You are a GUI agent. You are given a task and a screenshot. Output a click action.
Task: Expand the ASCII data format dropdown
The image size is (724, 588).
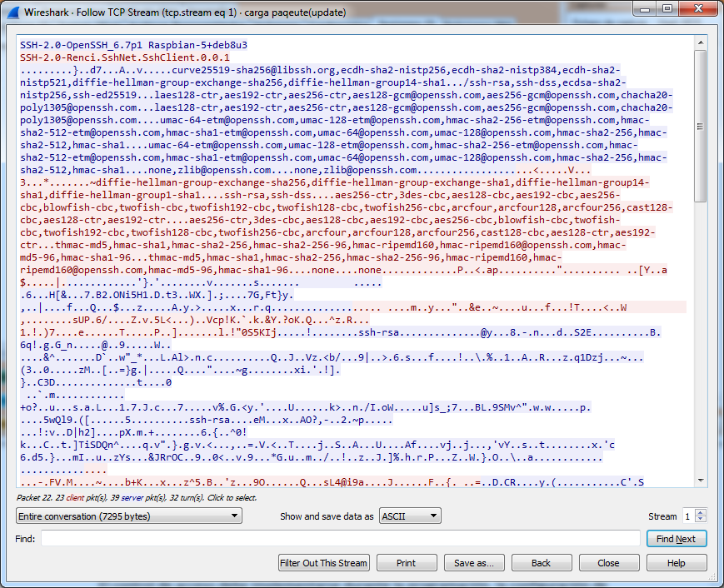tap(410, 516)
